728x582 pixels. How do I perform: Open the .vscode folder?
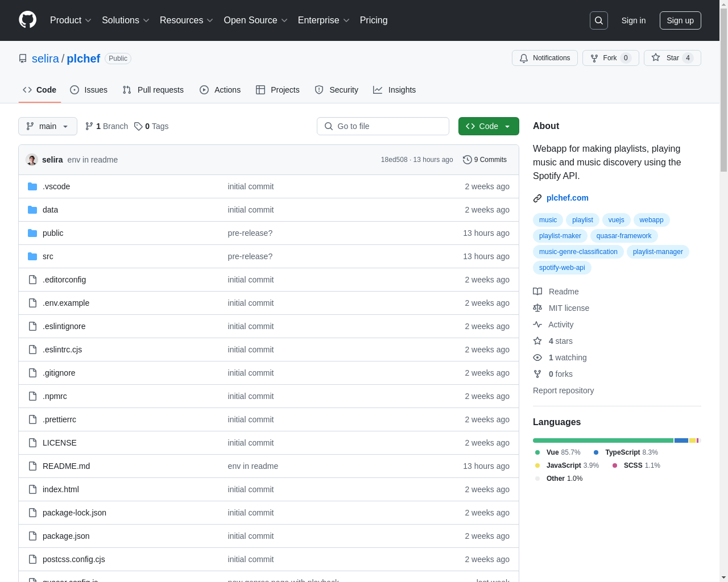(56, 186)
